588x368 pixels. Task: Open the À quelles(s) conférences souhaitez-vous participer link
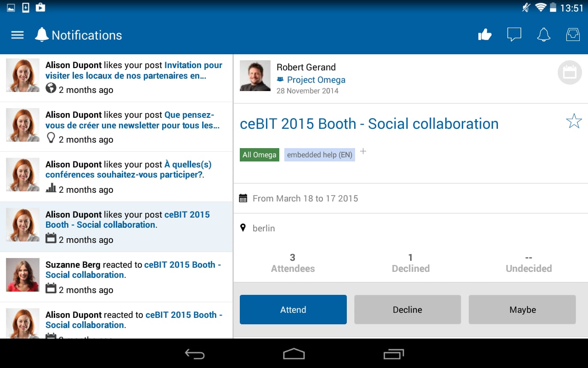click(129, 170)
